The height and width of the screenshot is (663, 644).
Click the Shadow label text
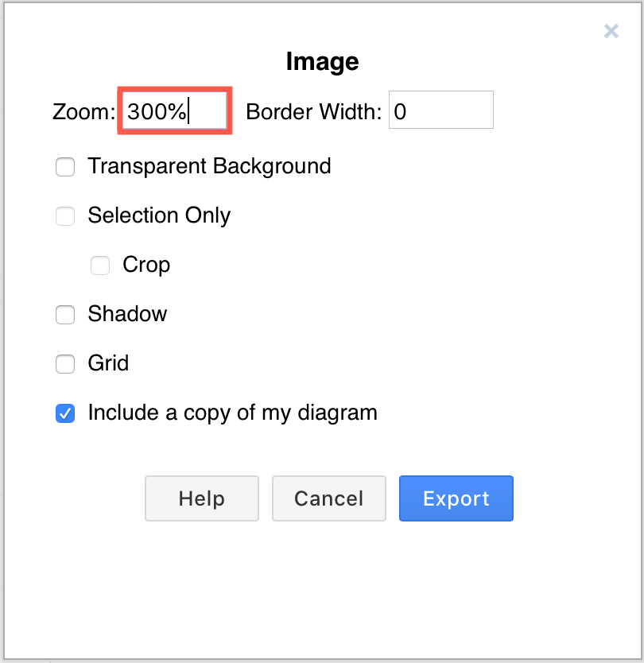127,314
